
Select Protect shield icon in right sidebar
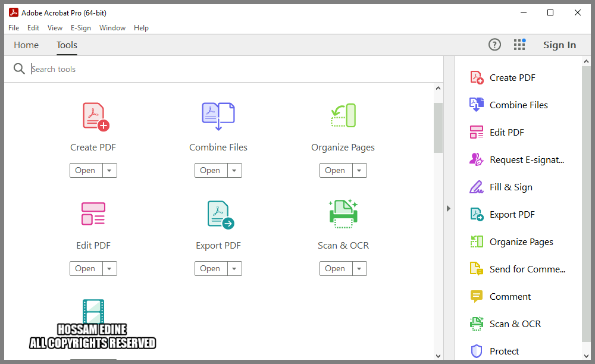point(477,351)
